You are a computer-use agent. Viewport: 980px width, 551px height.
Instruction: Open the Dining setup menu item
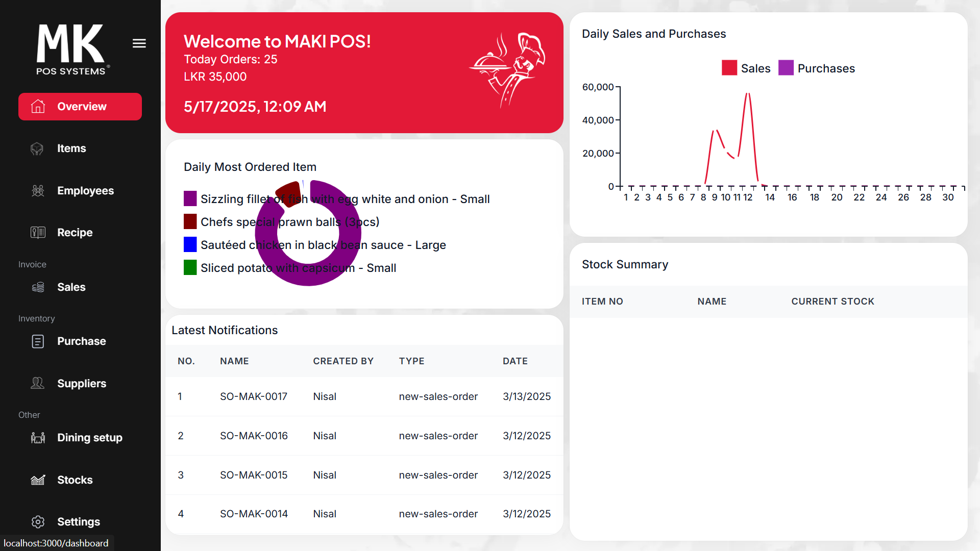coord(89,438)
